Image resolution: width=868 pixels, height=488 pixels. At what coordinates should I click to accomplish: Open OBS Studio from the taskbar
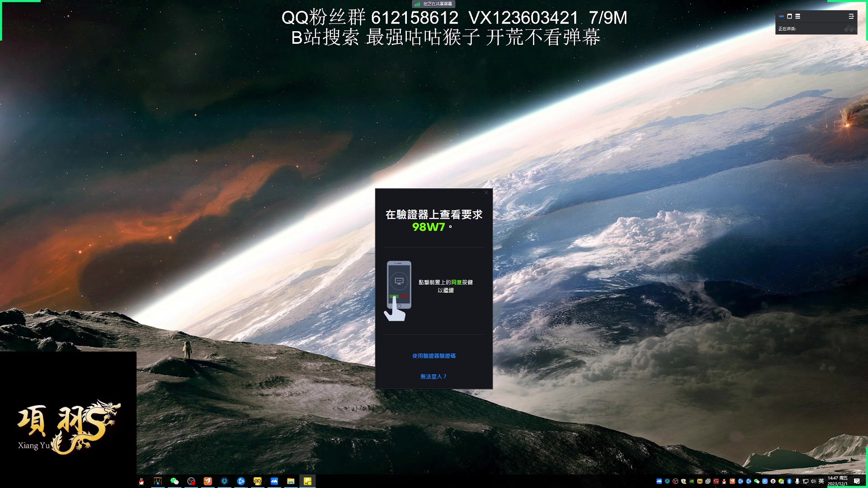[x=191, y=481]
